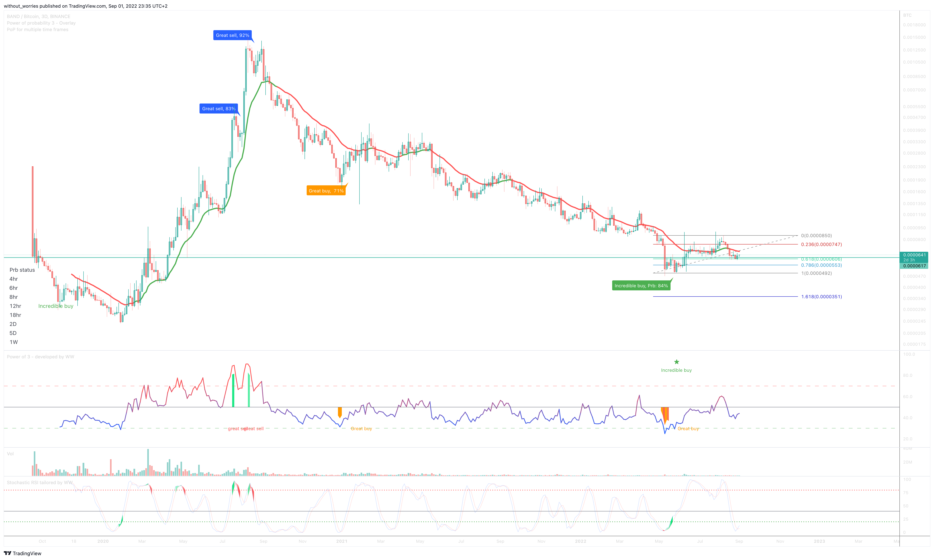The width and height of the screenshot is (934, 560).
Task: Click the 'BAND / Bitcoin, 3D, BINANCE' symbol title
Action: coord(38,16)
